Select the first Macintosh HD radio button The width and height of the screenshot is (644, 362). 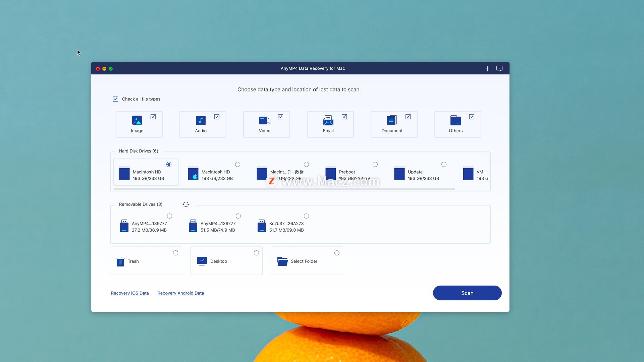[x=169, y=164]
